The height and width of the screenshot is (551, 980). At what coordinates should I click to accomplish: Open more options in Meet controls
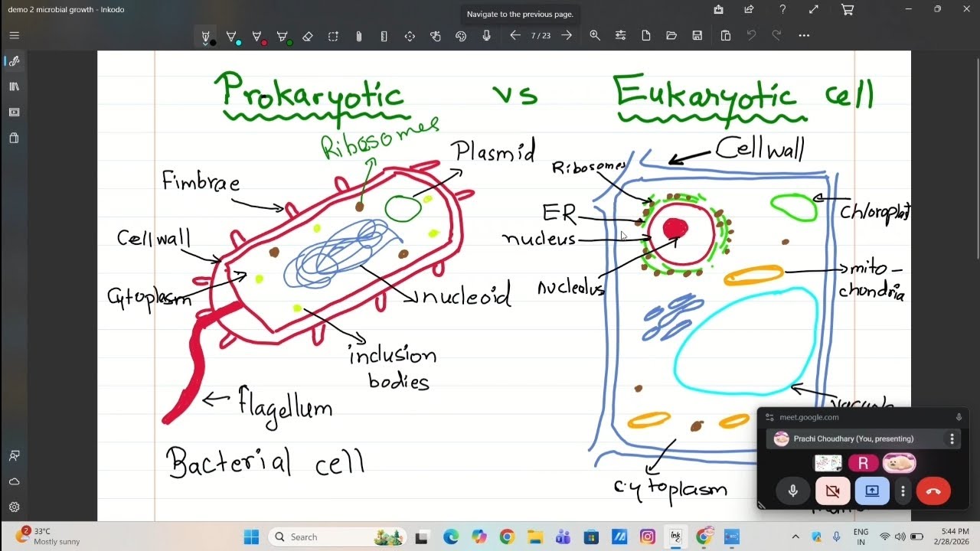tap(903, 491)
